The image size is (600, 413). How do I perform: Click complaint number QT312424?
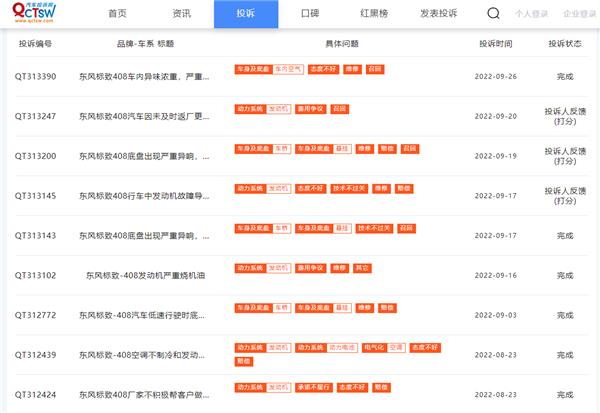36,395
